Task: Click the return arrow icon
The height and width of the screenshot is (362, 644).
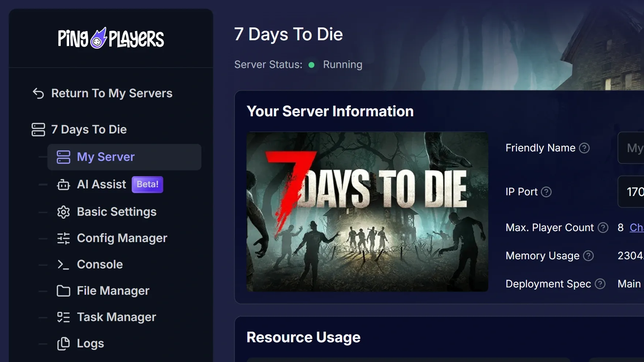Action: pos(38,94)
